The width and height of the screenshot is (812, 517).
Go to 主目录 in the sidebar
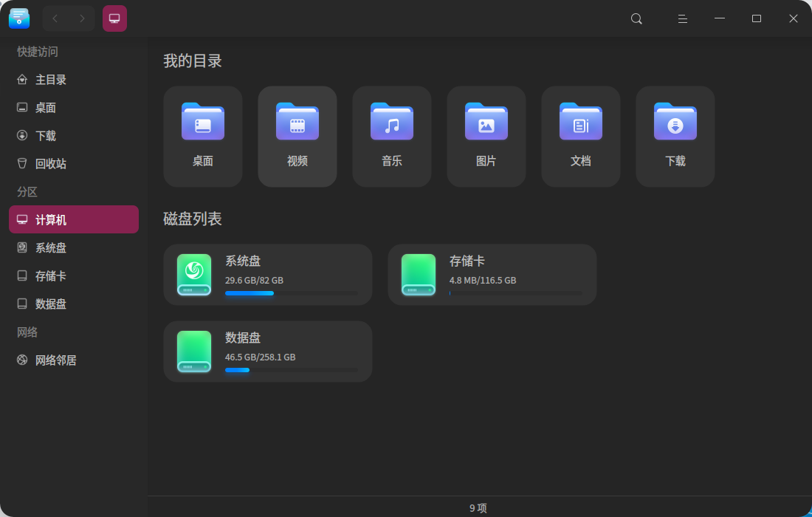(x=74, y=79)
